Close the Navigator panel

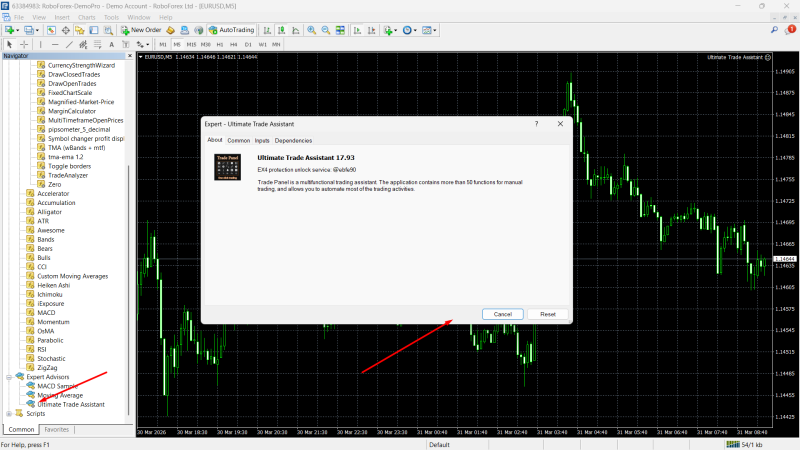point(130,56)
